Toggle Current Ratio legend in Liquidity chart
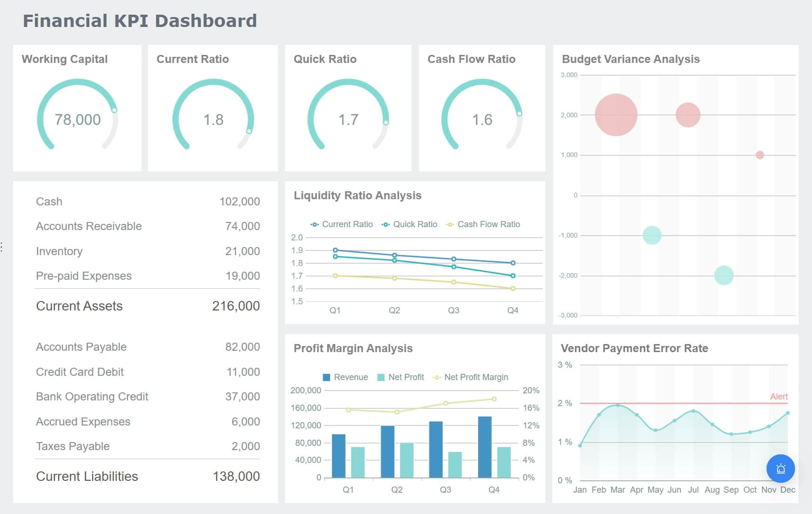The image size is (812, 514). click(x=341, y=224)
